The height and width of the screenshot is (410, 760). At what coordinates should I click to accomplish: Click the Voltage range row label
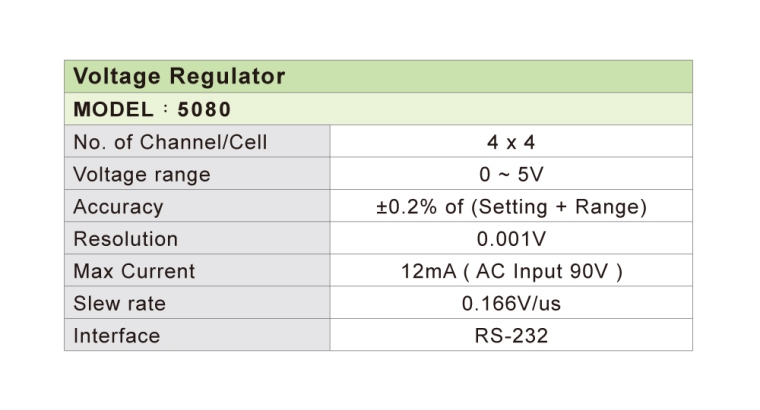[142, 174]
